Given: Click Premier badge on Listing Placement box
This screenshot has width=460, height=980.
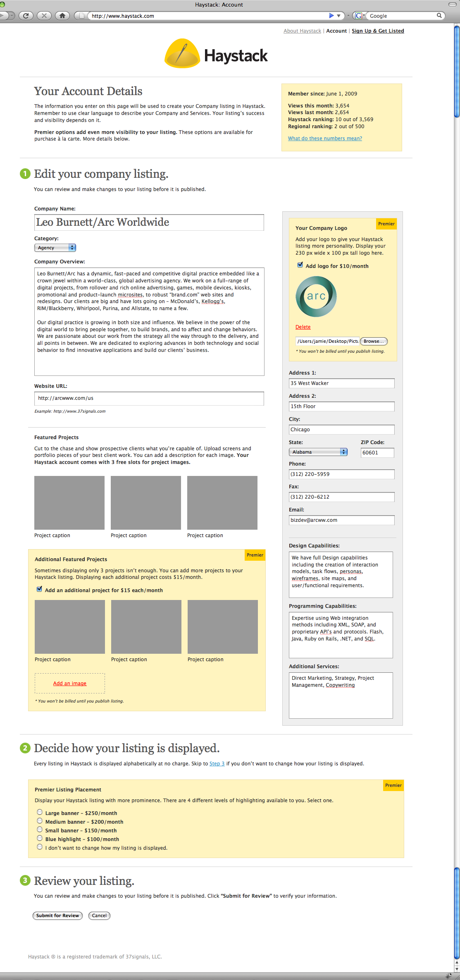Looking at the screenshot, I should pyautogui.click(x=393, y=785).
